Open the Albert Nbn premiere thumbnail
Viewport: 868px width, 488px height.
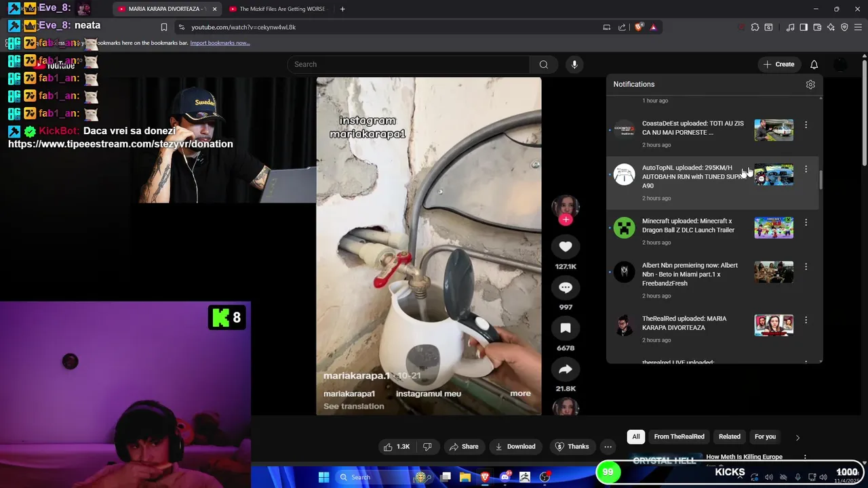pos(774,272)
